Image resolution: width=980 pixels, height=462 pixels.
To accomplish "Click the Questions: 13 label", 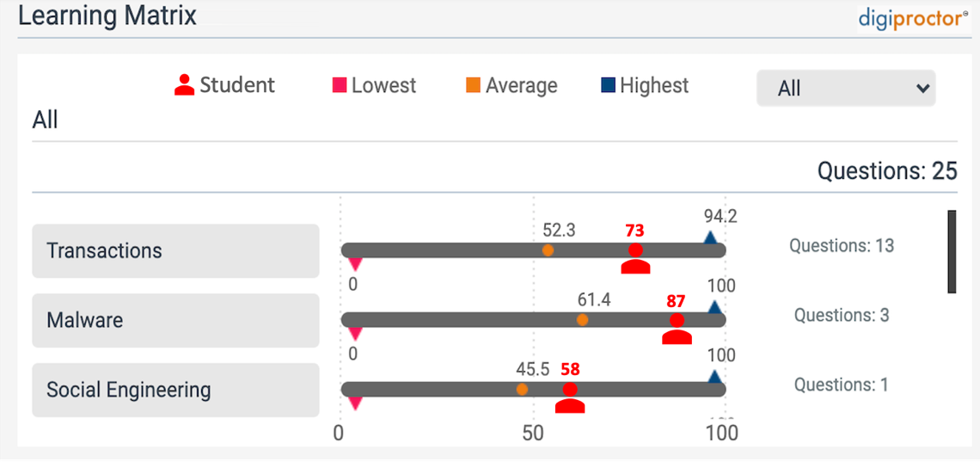I will 842,246.
